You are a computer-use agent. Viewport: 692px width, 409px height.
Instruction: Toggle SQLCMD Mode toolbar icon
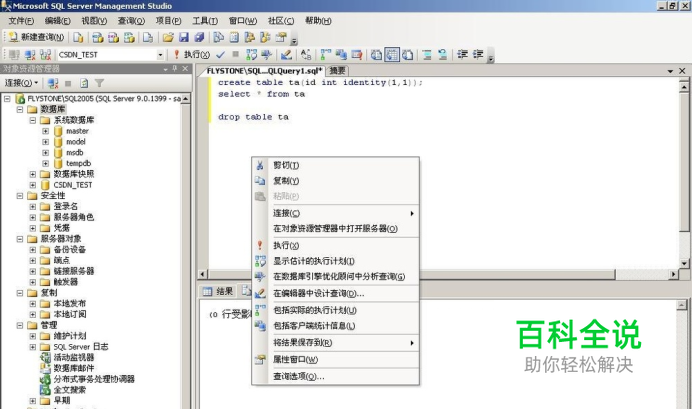click(x=357, y=54)
